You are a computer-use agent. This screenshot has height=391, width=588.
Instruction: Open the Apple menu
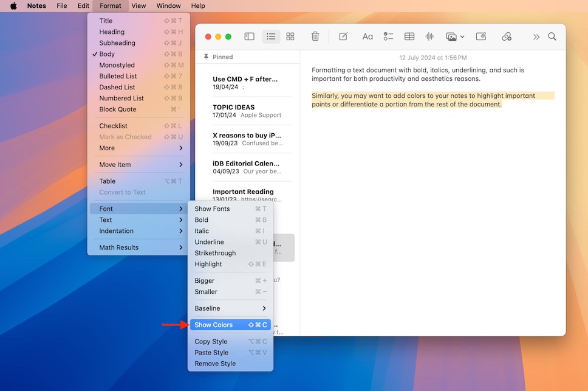[13, 5]
